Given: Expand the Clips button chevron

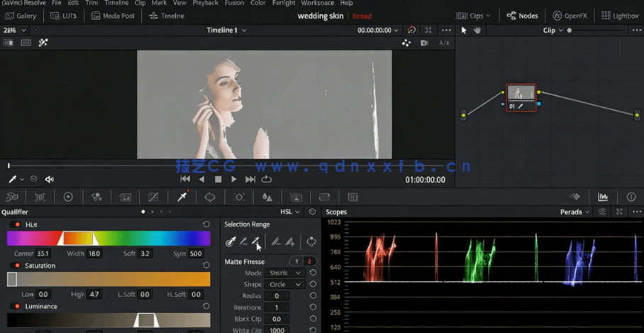Looking at the screenshot, I should click(x=489, y=16).
